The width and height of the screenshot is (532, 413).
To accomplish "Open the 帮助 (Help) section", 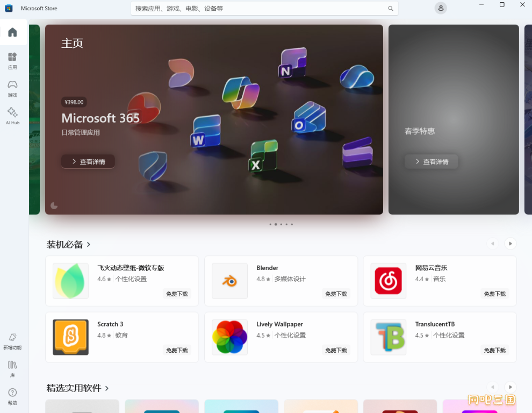I will [x=12, y=396].
